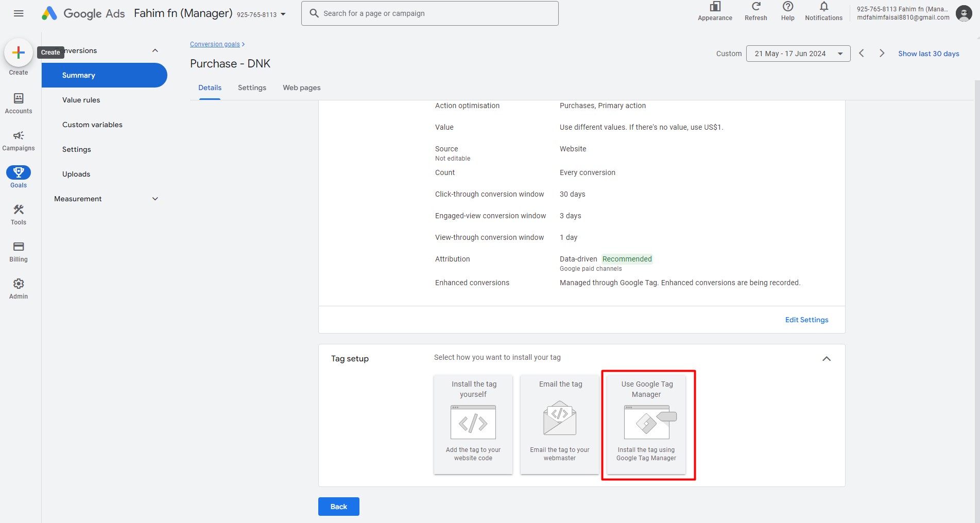Click the account email text in header
This screenshot has width=980, height=523.
click(x=903, y=18)
